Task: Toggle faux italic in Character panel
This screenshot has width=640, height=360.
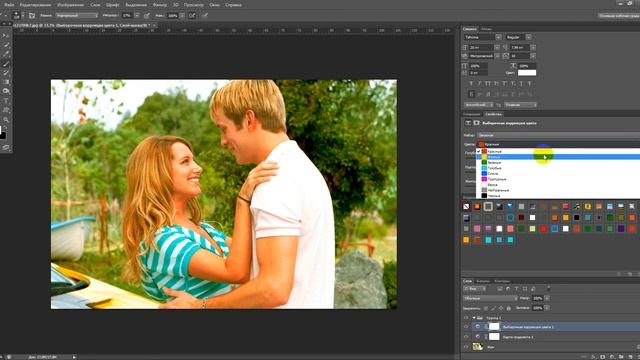Action: tap(479, 84)
